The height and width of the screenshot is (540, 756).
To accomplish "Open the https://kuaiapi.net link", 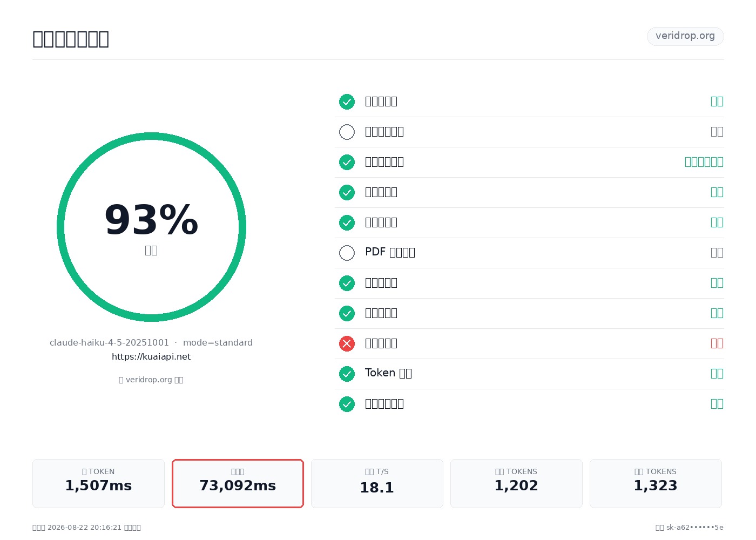I will click(x=151, y=357).
